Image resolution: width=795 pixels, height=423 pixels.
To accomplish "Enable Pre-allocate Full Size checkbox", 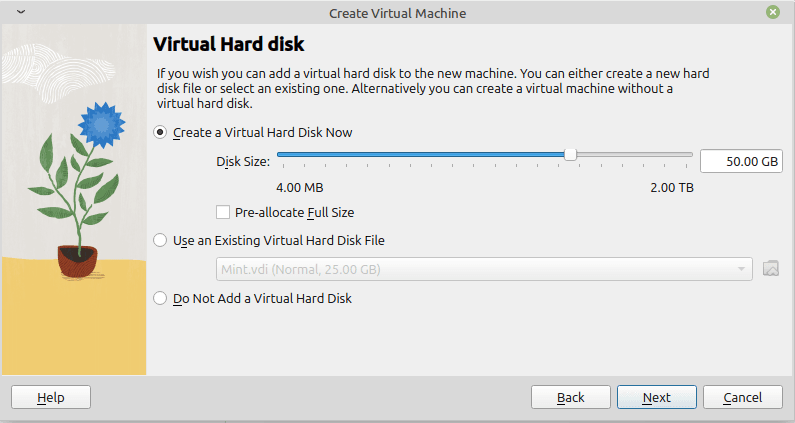I will [223, 212].
